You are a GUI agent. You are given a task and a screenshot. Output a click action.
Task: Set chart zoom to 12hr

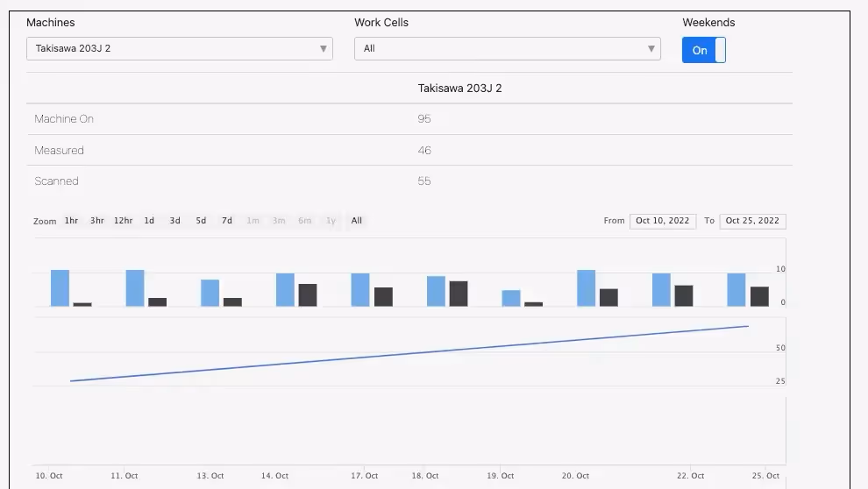point(123,221)
